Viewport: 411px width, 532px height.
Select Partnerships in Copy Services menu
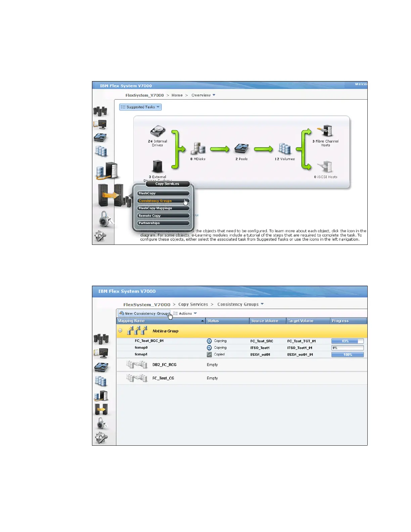(x=163, y=223)
